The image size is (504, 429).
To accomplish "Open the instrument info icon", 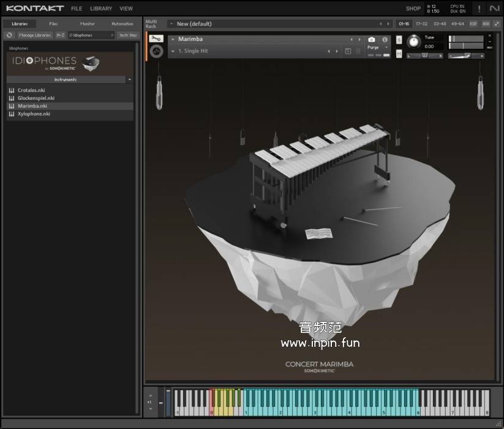I will click(x=385, y=39).
